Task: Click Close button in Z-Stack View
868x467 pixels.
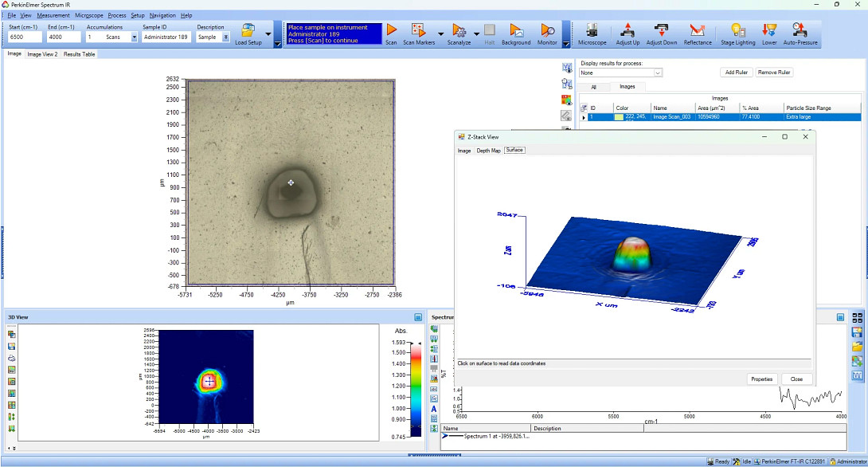Action: click(796, 379)
